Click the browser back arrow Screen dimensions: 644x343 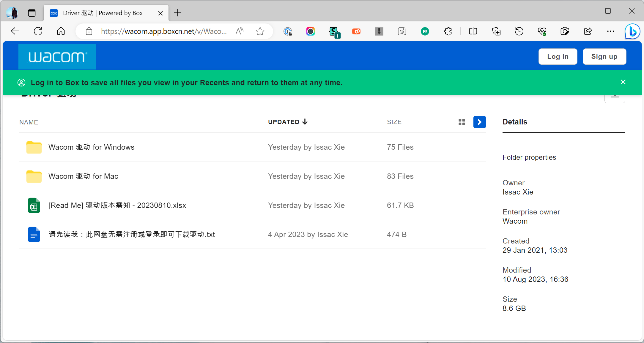(x=15, y=31)
